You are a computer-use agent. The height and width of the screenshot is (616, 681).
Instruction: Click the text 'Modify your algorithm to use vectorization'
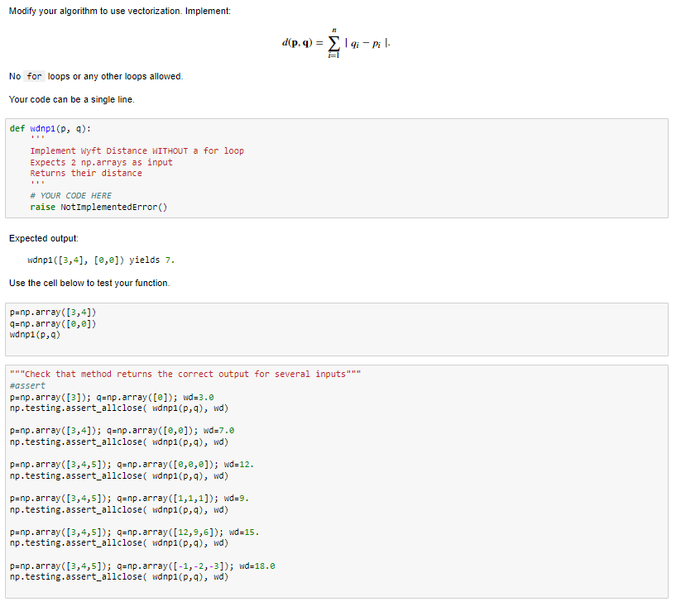click(x=95, y=11)
